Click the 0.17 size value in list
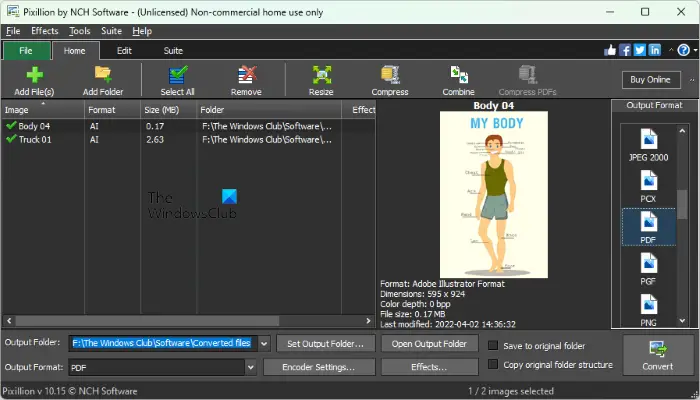 [155, 126]
